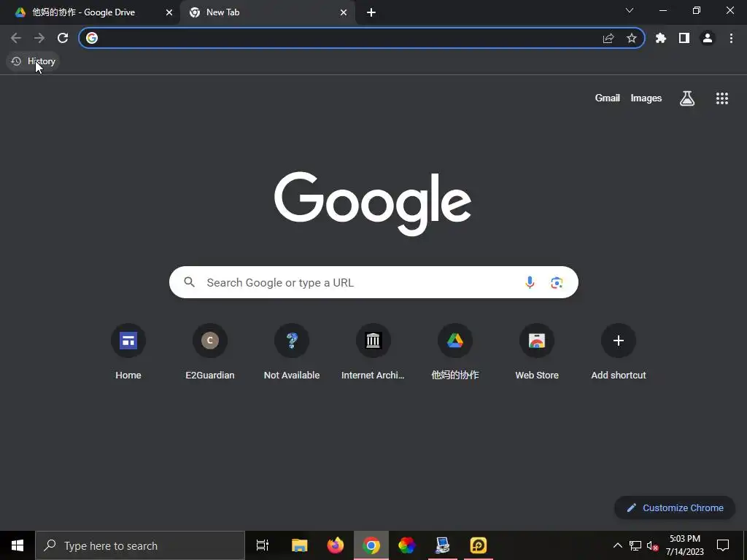Click the magnifier icon in search box

coord(190,282)
